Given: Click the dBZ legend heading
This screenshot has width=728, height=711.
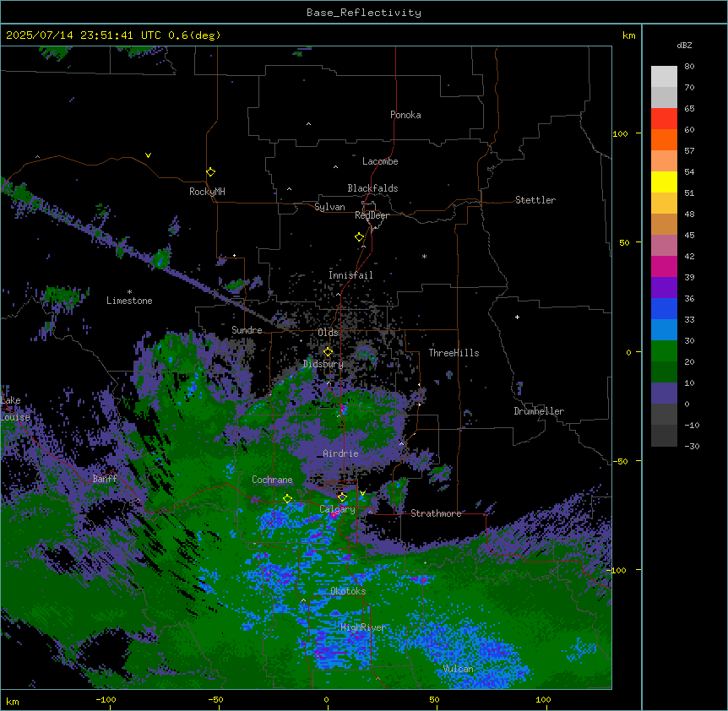Looking at the screenshot, I should (x=684, y=45).
